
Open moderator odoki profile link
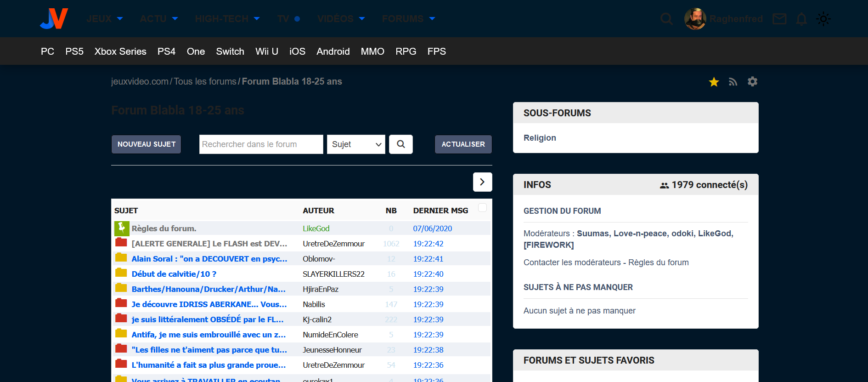pyautogui.click(x=682, y=234)
